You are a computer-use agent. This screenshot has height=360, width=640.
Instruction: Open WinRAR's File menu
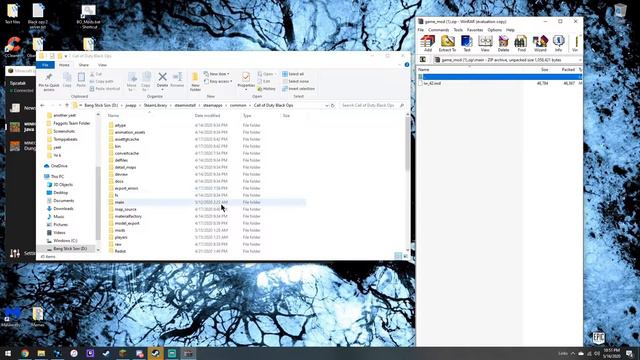coord(420,30)
